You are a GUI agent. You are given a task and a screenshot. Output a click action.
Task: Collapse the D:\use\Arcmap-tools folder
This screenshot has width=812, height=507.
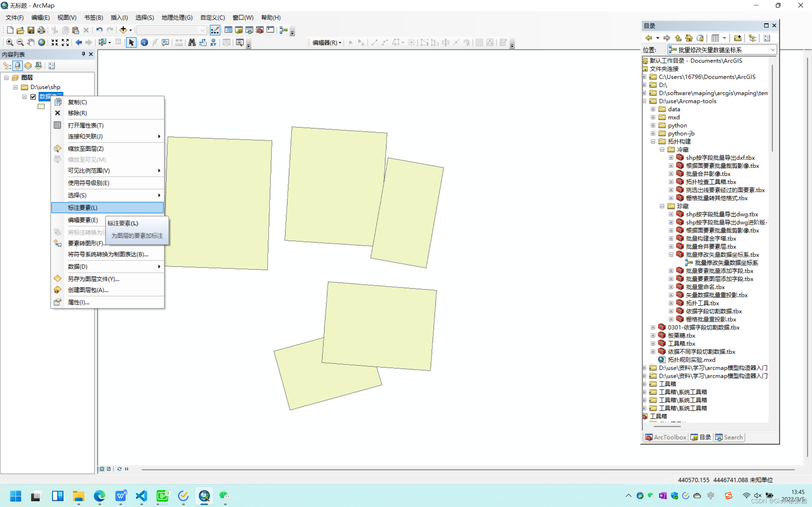(x=645, y=101)
